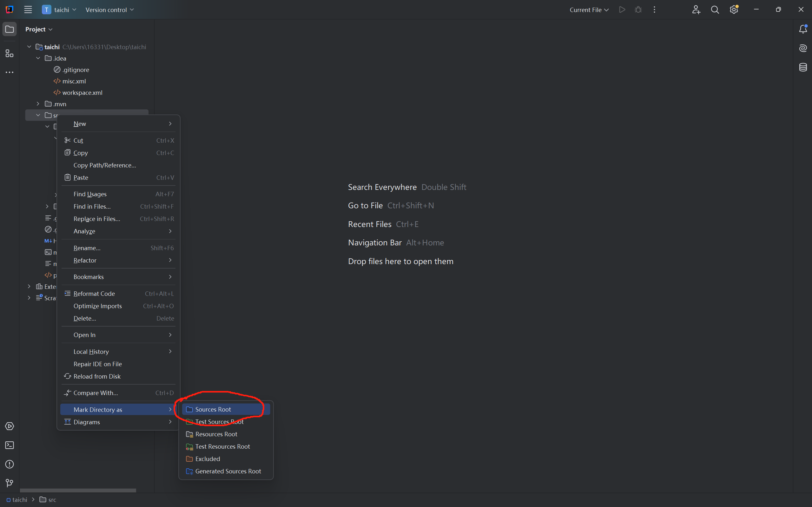
Task: Click Reload from Disk menu entry
Action: (97, 376)
